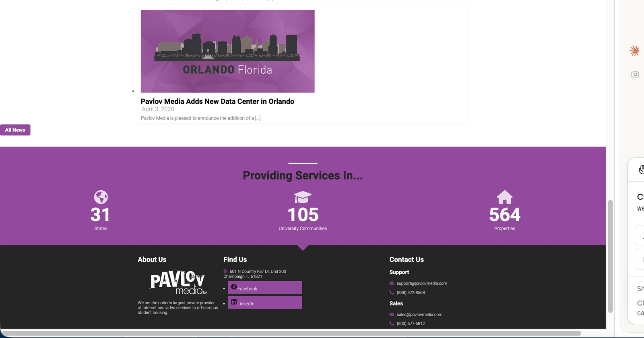Open the LinkedIn link button
This screenshot has height=338, width=644.
(265, 303)
